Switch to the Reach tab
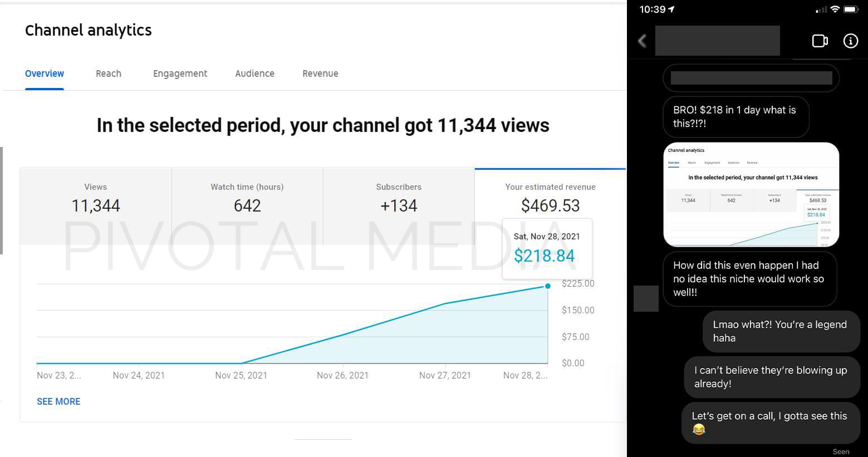Viewport: 868px width, 457px height. [x=109, y=73]
